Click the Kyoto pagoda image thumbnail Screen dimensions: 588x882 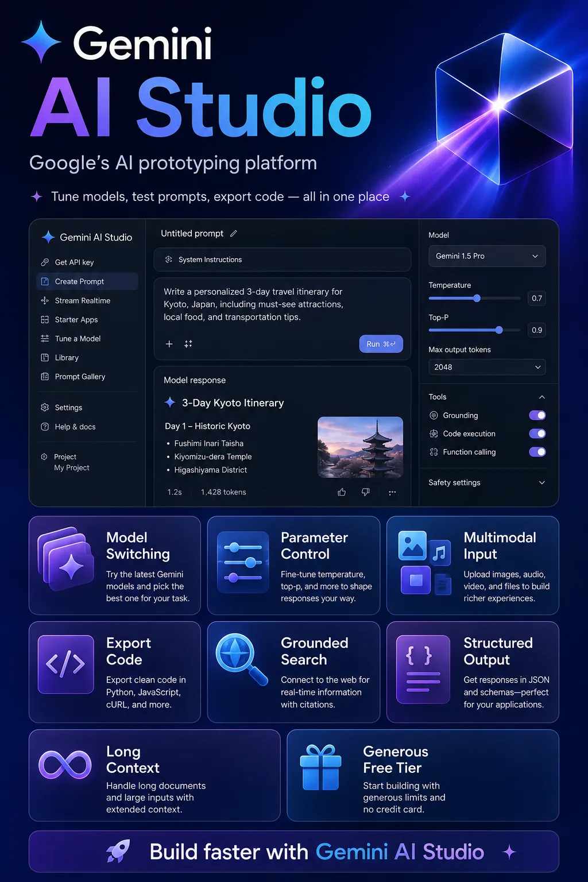[361, 447]
